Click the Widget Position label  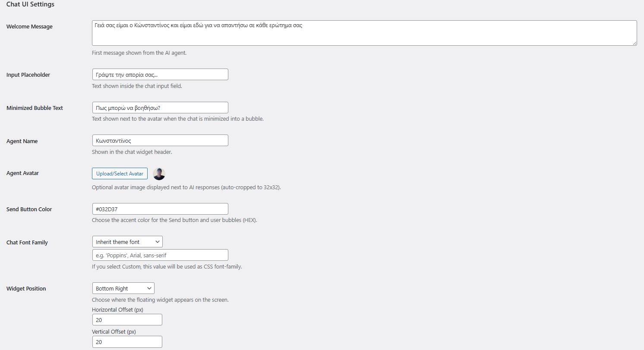pyautogui.click(x=26, y=289)
